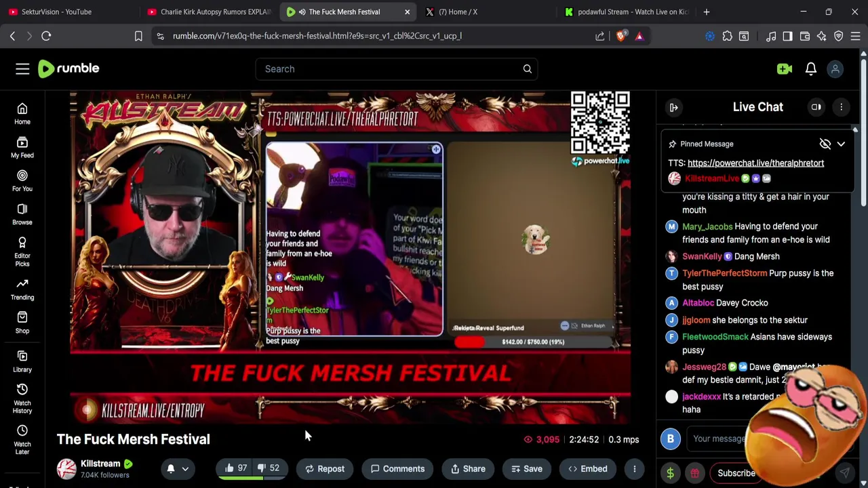This screenshot has width=868, height=488.
Task: Open the Brave Wallet icon
Action: [x=805, y=36]
